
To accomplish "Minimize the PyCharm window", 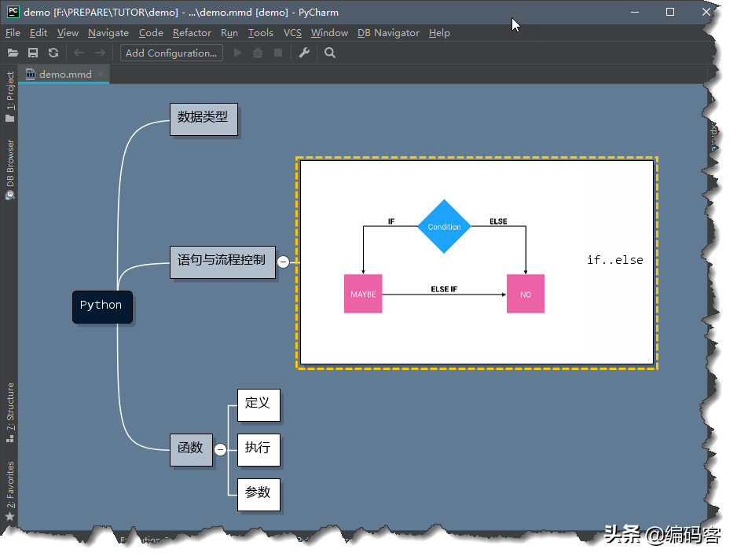I will coord(635,13).
